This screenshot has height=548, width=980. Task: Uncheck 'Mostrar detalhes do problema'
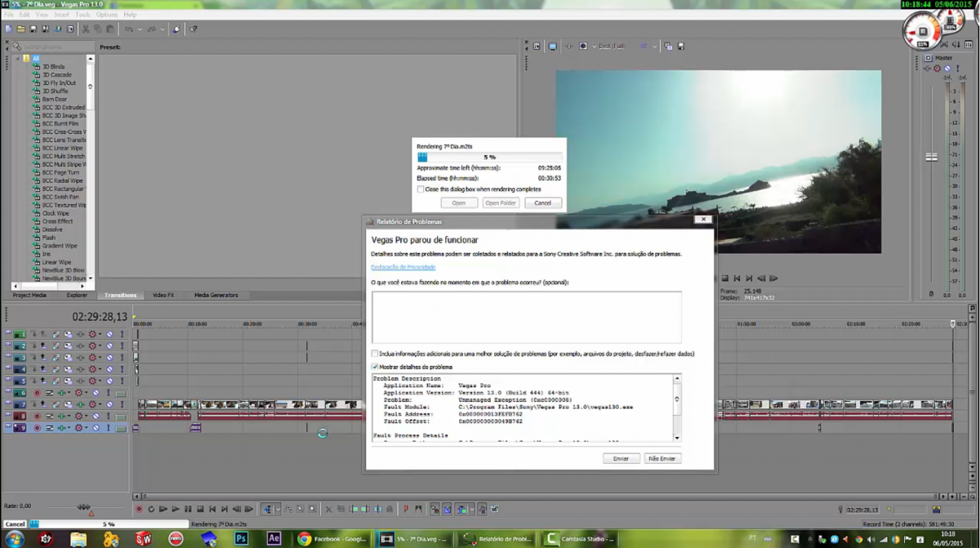point(375,367)
